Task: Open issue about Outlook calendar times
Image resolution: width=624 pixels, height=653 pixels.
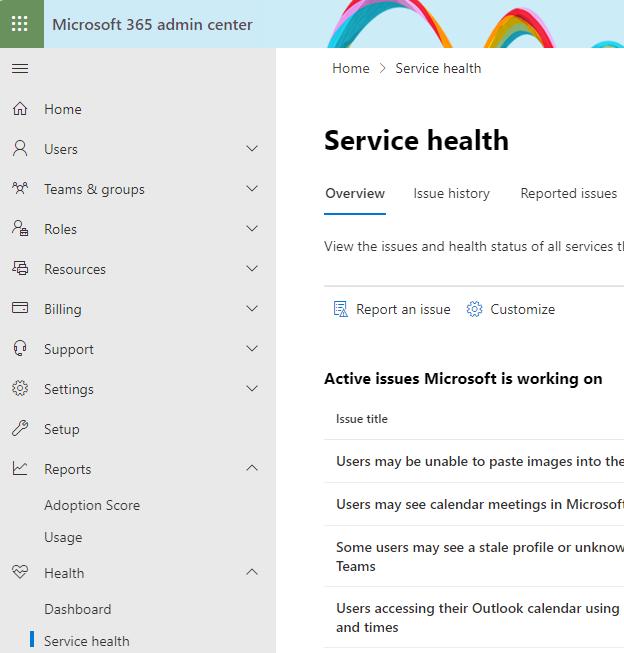Action: [480, 618]
